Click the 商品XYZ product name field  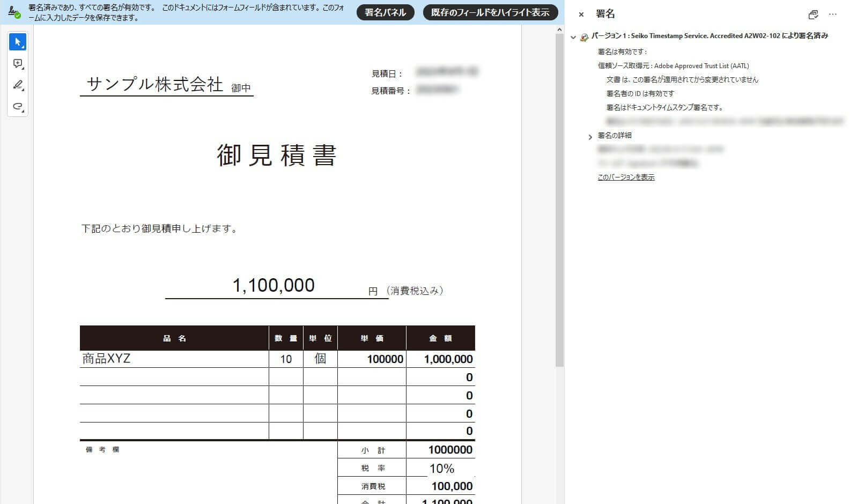pyautogui.click(x=174, y=359)
